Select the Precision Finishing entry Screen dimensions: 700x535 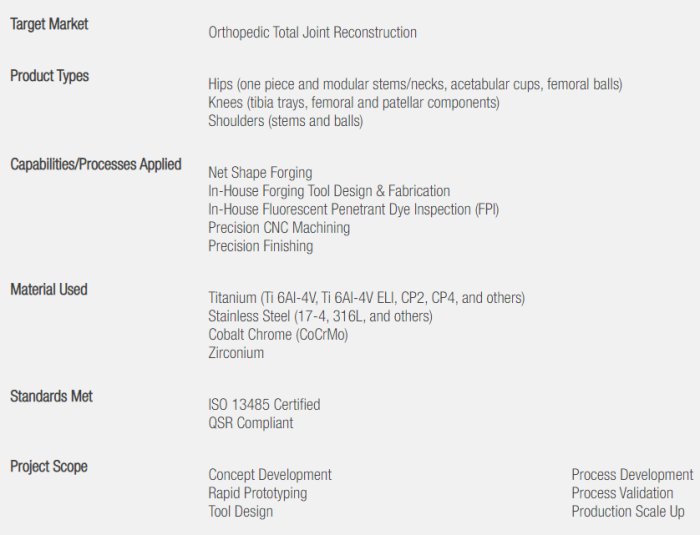click(260, 246)
